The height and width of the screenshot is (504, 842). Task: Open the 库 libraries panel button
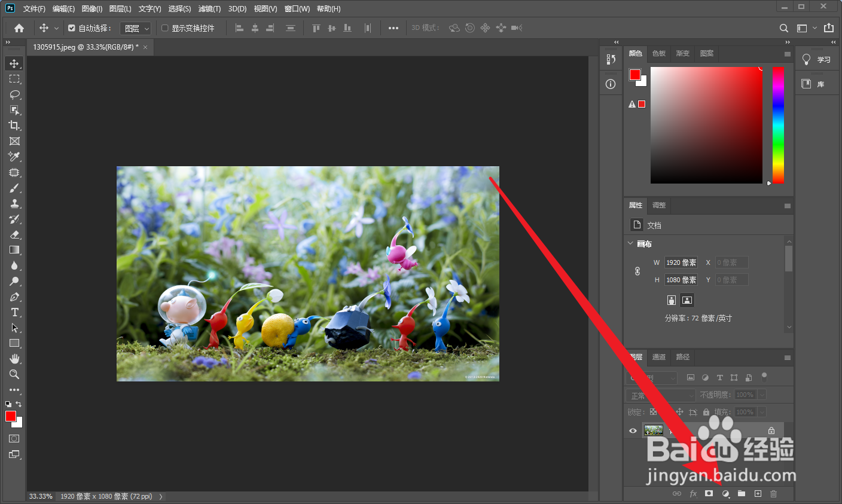click(817, 84)
